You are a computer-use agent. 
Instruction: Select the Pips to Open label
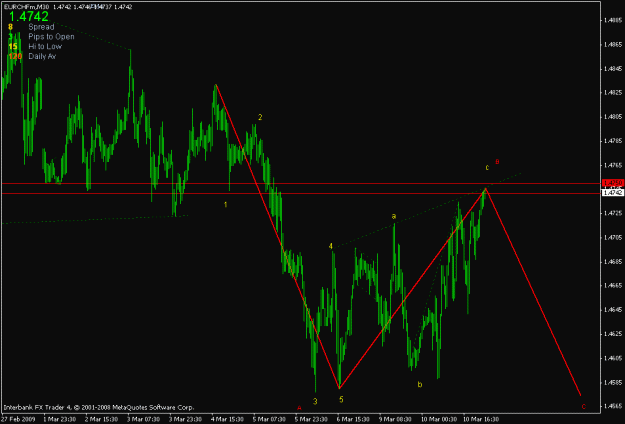[51, 37]
